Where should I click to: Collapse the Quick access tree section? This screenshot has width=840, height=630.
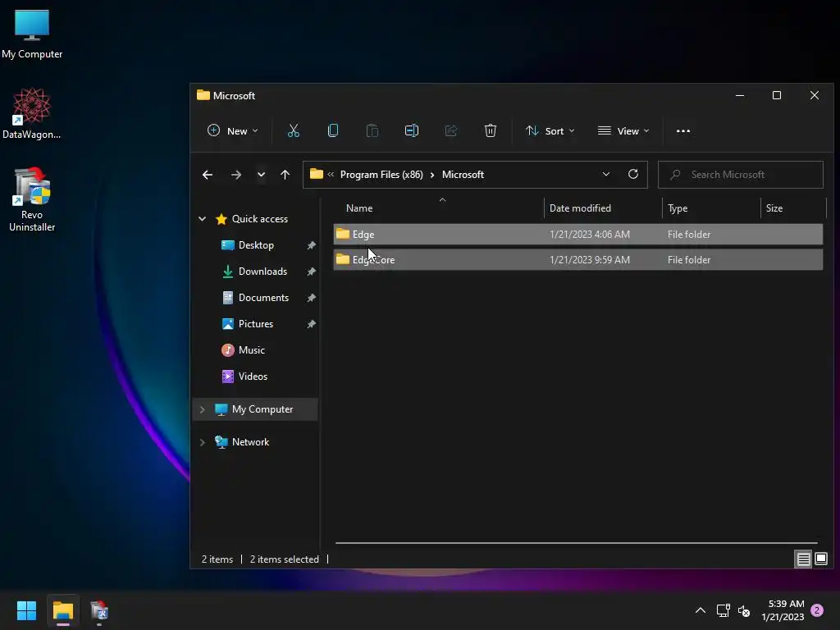pos(203,218)
